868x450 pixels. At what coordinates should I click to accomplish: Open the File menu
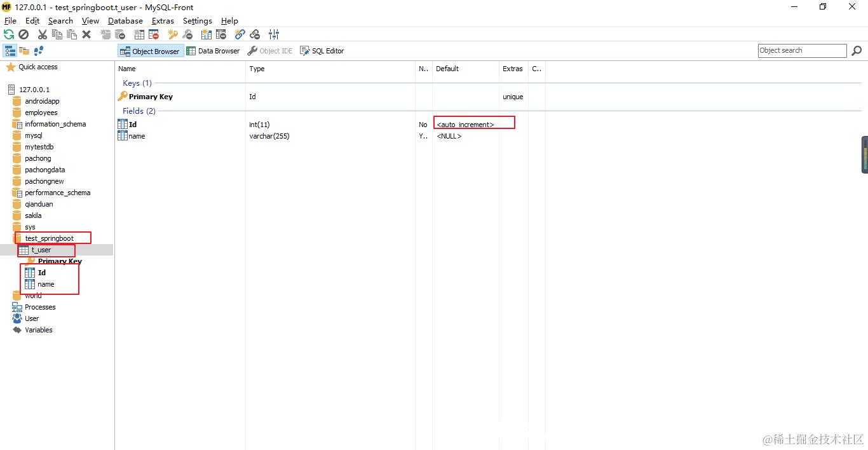coord(10,21)
